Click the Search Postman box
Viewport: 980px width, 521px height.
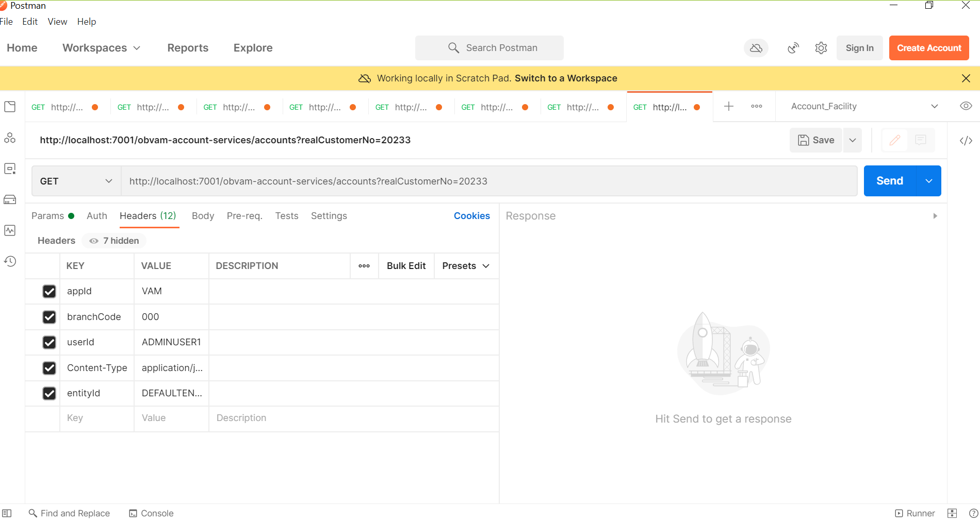489,48
